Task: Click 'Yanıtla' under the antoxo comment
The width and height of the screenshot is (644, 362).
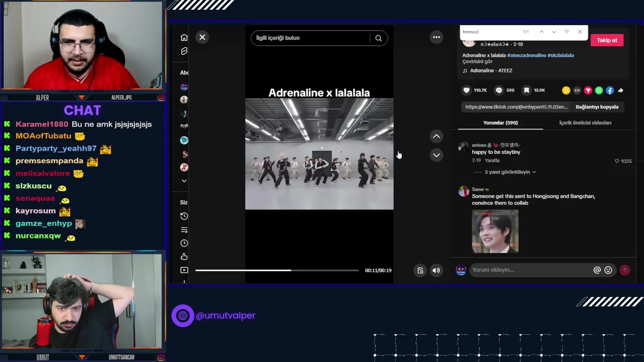Action: (492, 160)
